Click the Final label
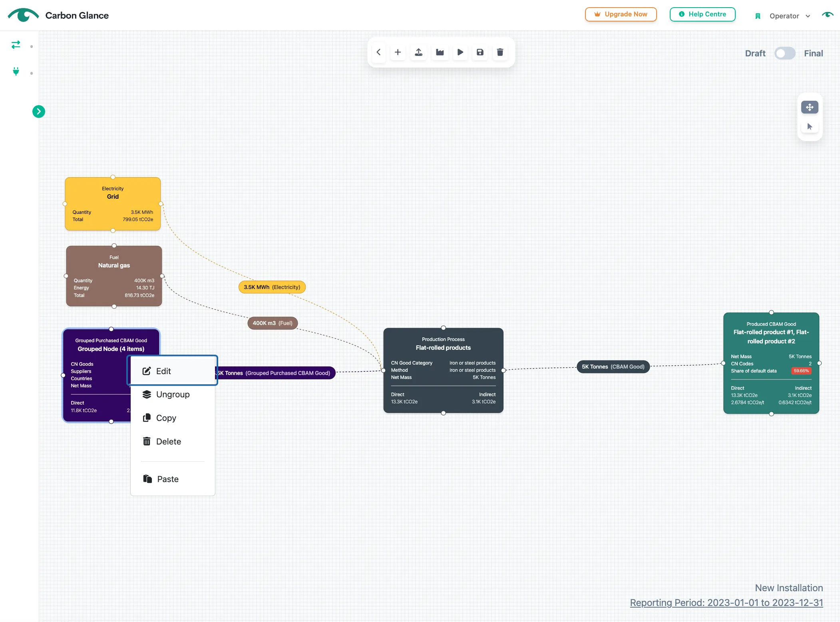This screenshot has height=622, width=840. tap(813, 54)
